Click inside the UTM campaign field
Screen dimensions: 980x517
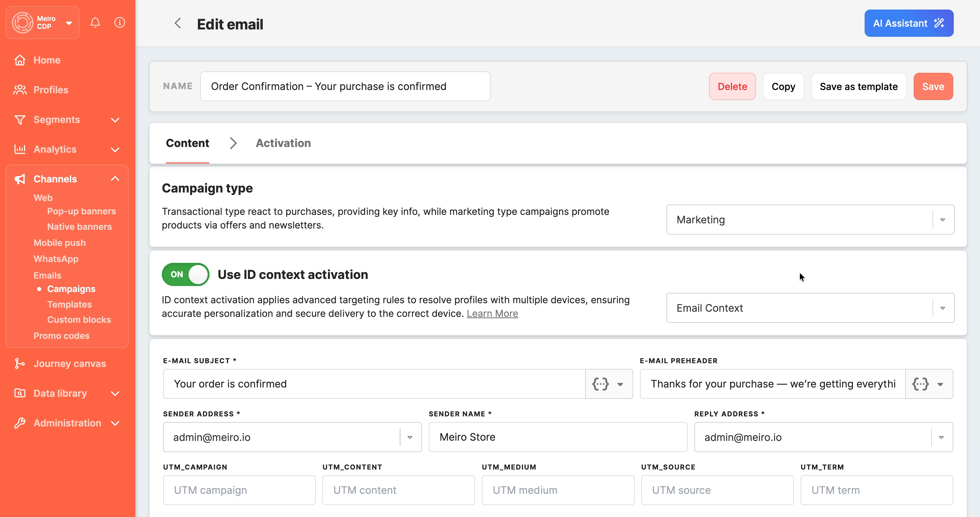click(x=239, y=490)
